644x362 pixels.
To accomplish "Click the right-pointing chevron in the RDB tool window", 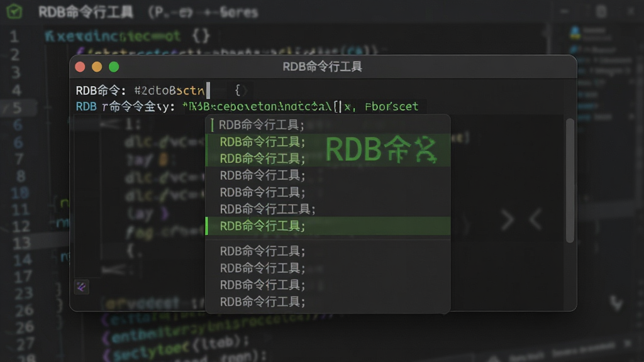I will pyautogui.click(x=508, y=219).
